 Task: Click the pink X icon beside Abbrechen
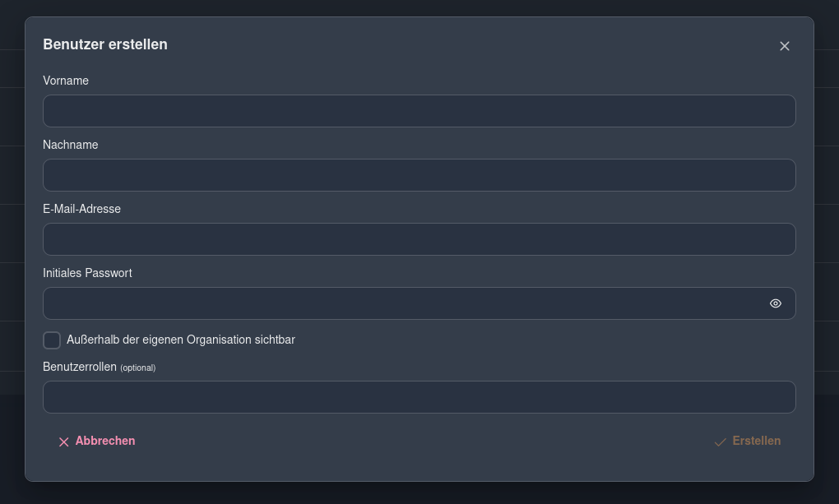tap(63, 442)
